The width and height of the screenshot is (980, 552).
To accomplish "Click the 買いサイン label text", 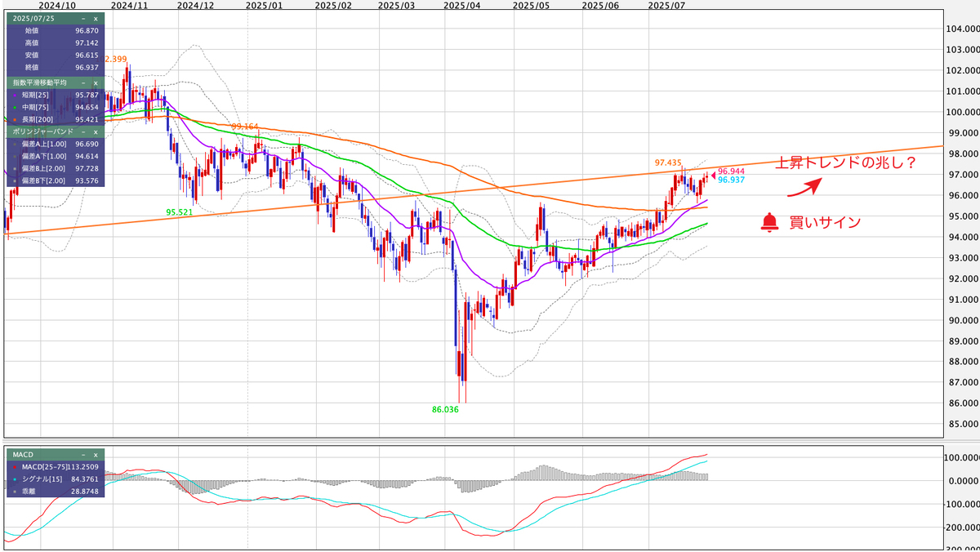I will [x=825, y=222].
